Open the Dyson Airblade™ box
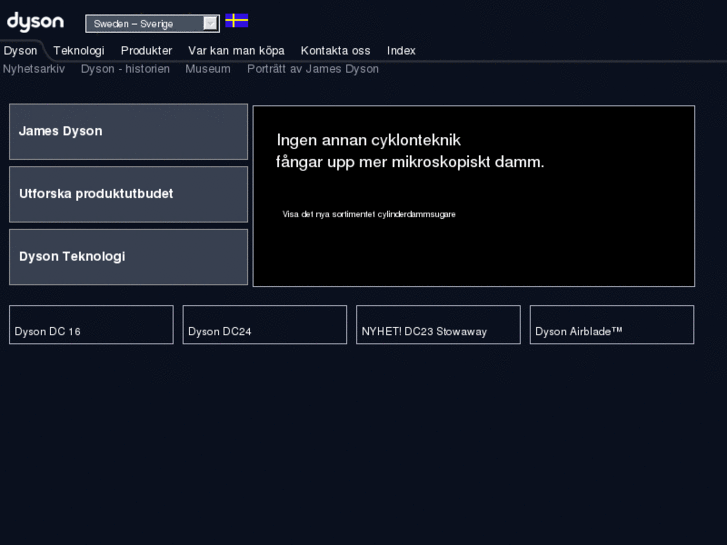This screenshot has height=545, width=727. click(612, 325)
